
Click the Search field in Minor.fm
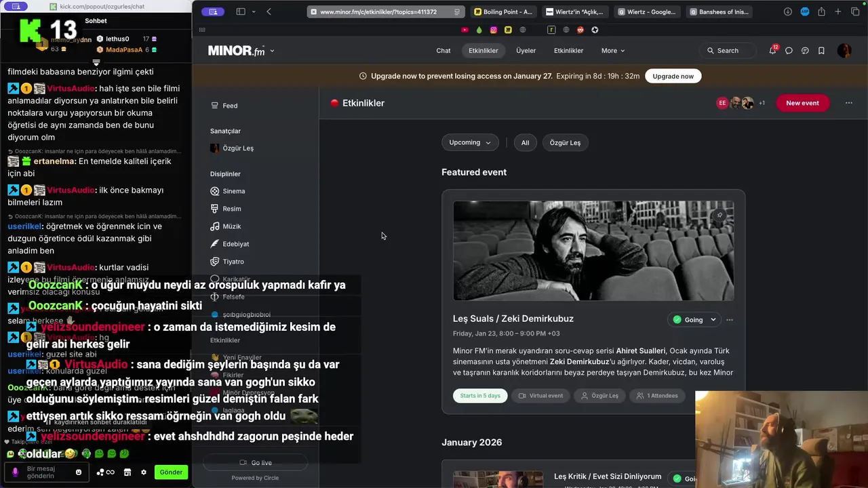[x=728, y=51]
